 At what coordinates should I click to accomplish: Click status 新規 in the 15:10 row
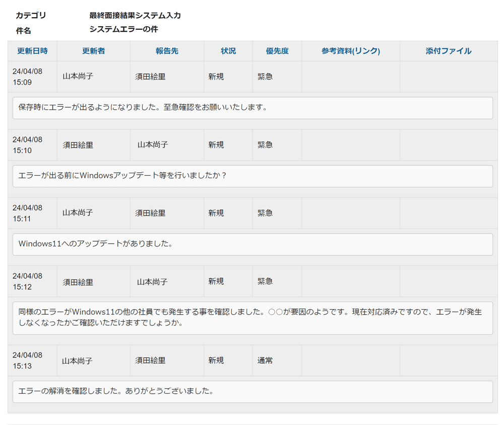216,145
